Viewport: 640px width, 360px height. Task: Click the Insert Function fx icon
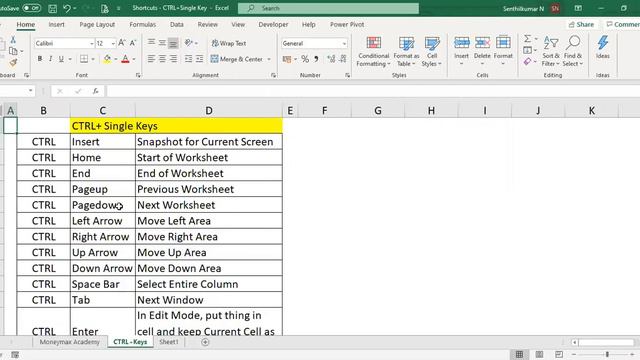coord(96,91)
